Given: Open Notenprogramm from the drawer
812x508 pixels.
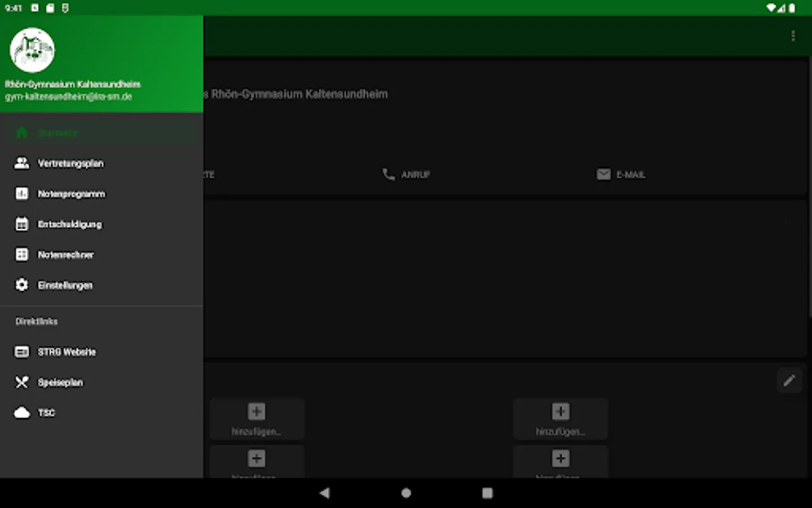Looking at the screenshot, I should click(101, 194).
